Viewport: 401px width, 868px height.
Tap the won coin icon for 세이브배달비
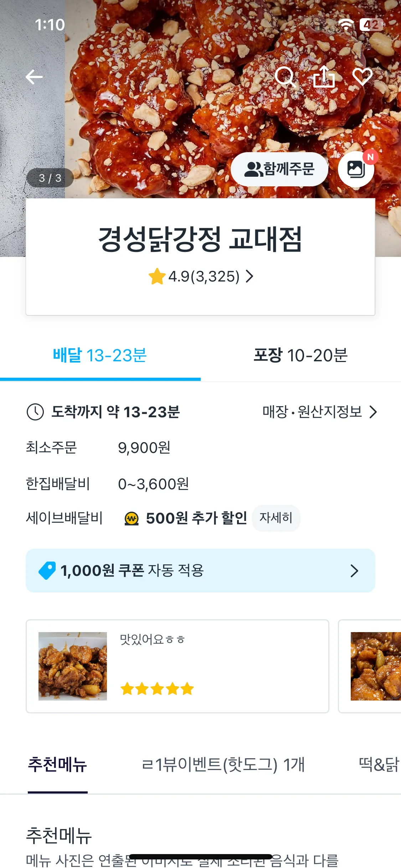132,518
